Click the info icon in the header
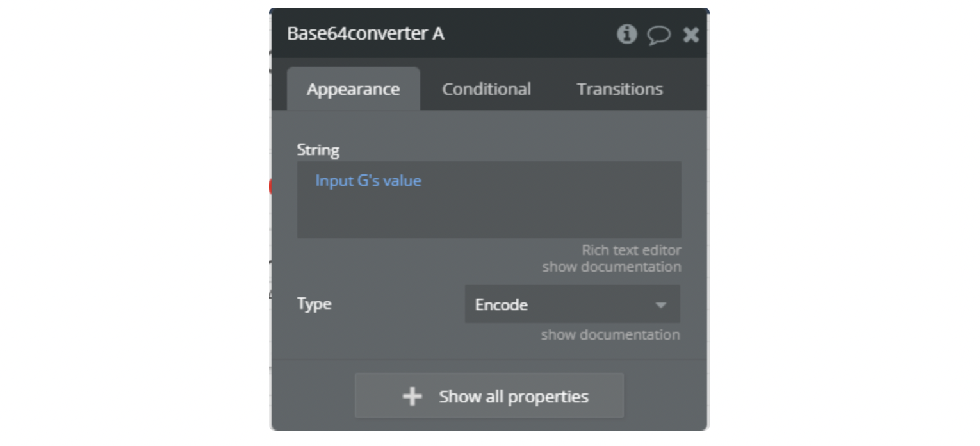980x446 pixels. 626,34
